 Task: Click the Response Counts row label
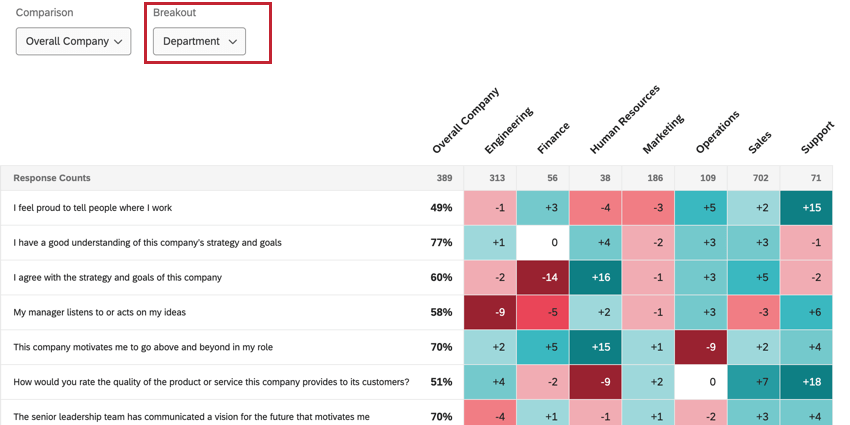click(52, 178)
